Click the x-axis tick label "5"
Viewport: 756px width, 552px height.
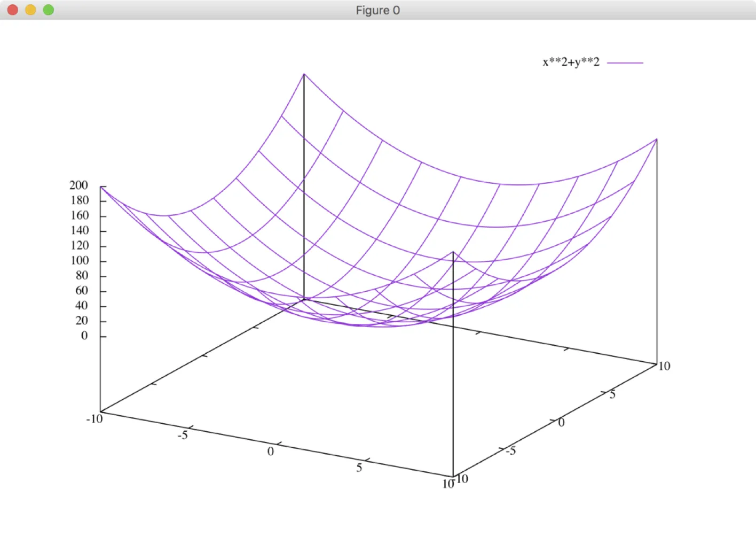tap(359, 468)
